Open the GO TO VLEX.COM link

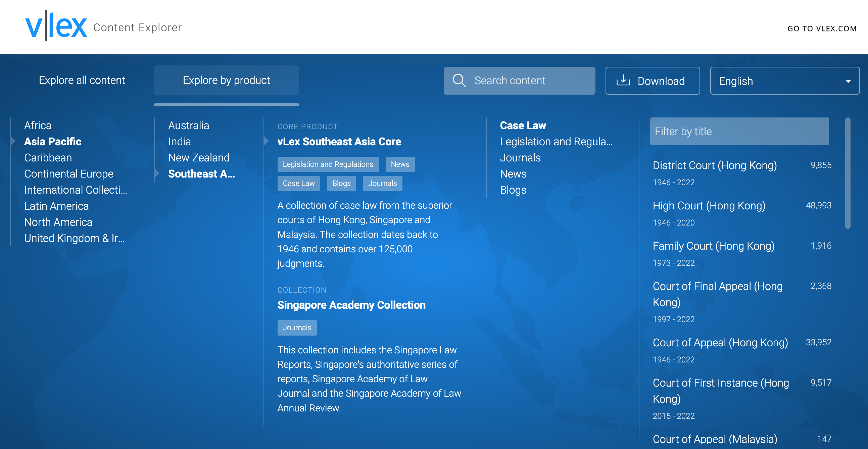tap(822, 29)
